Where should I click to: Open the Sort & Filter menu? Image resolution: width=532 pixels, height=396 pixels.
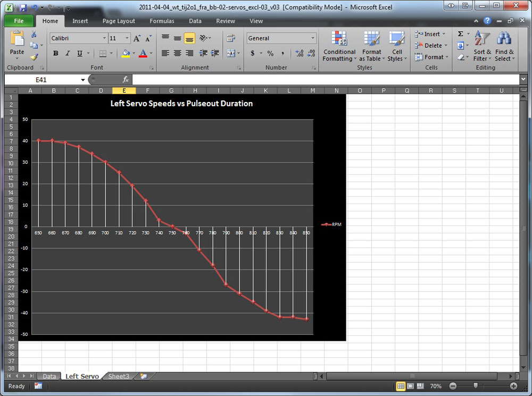482,46
